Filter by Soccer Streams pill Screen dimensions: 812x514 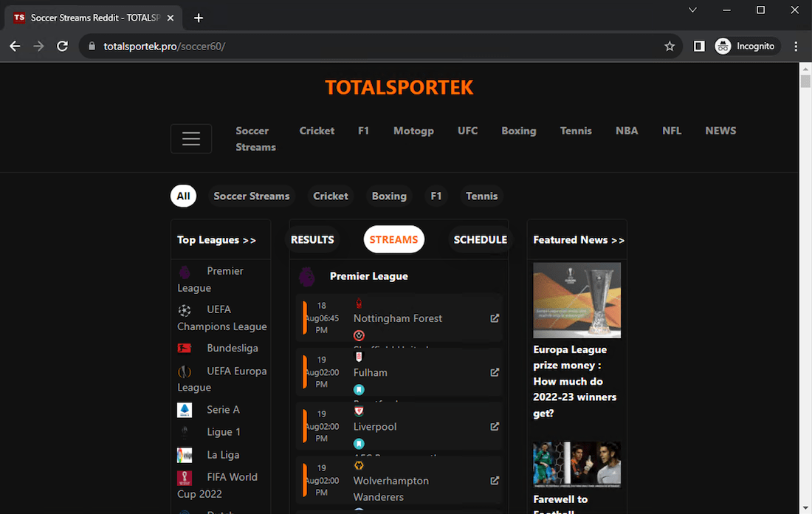tap(252, 196)
